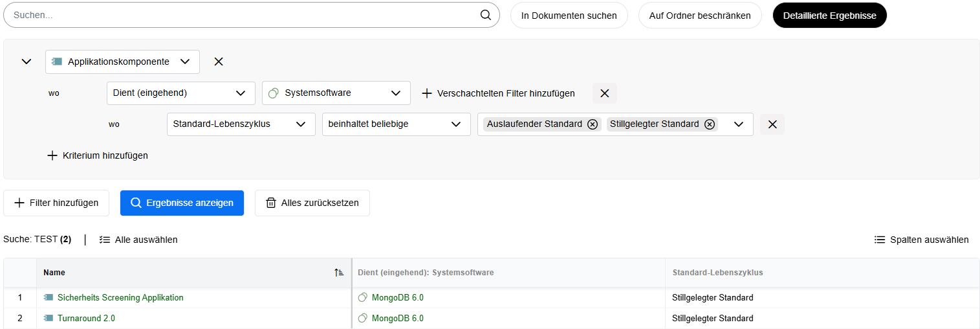Viewport: 980px width, 329px height.
Task: Remove the Auslaufender Standard tag
Action: (592, 124)
